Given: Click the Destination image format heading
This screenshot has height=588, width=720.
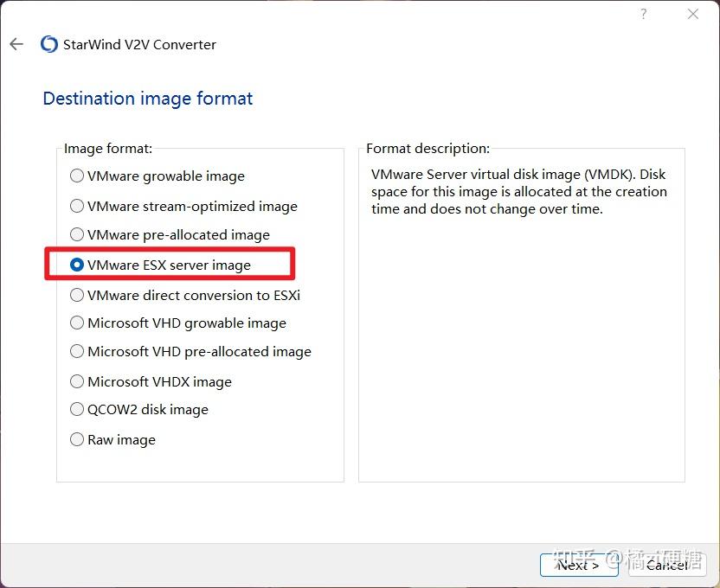Looking at the screenshot, I should [x=147, y=99].
